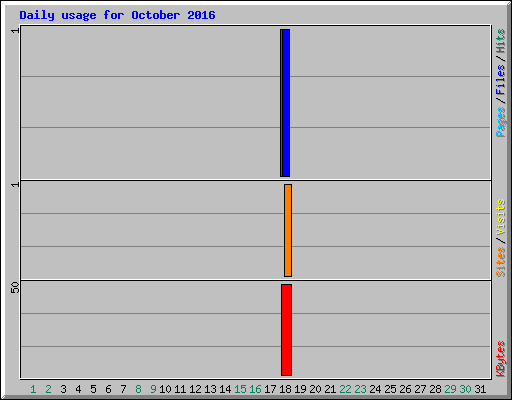
Task: Click day label 9 on the x-axis
Action: coord(153,389)
